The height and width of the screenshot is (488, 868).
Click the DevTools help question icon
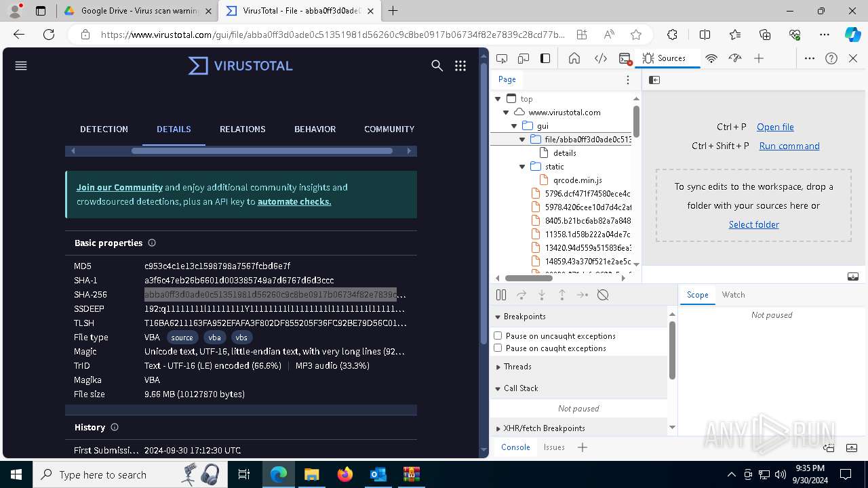point(831,58)
